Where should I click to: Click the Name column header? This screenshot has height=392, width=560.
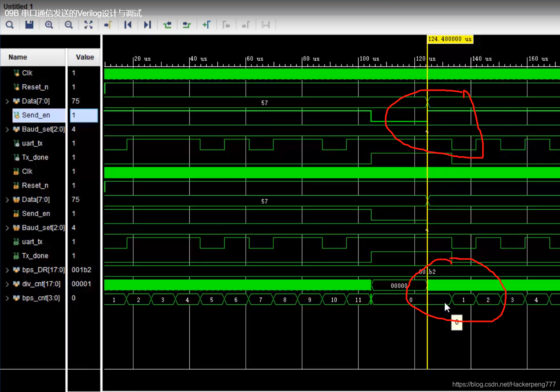tap(33, 57)
